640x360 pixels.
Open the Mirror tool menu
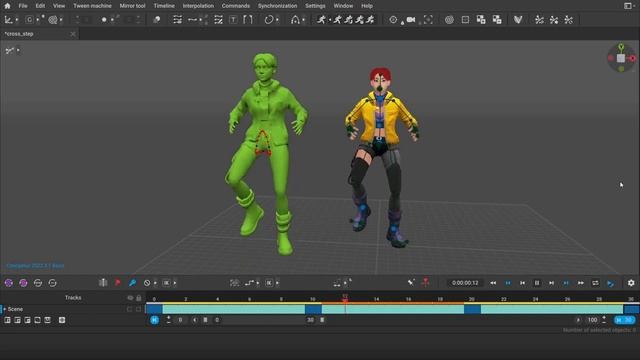point(132,6)
